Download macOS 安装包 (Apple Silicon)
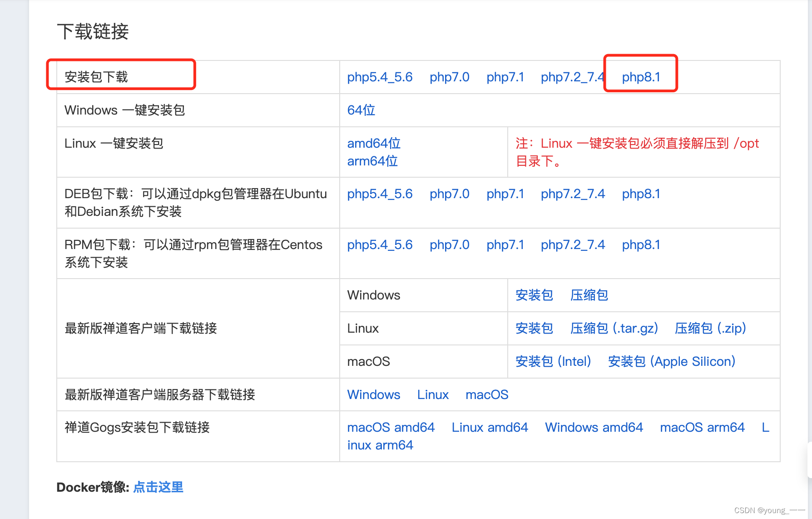812x519 pixels. [x=671, y=362]
